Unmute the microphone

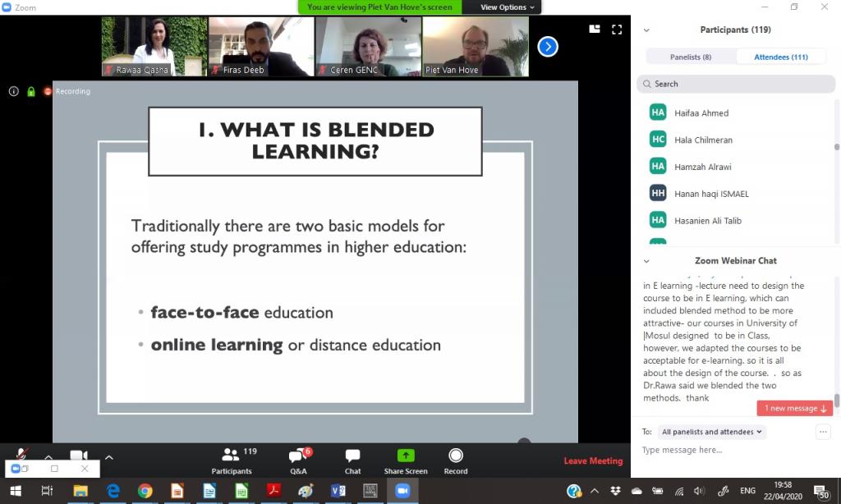pos(22,456)
